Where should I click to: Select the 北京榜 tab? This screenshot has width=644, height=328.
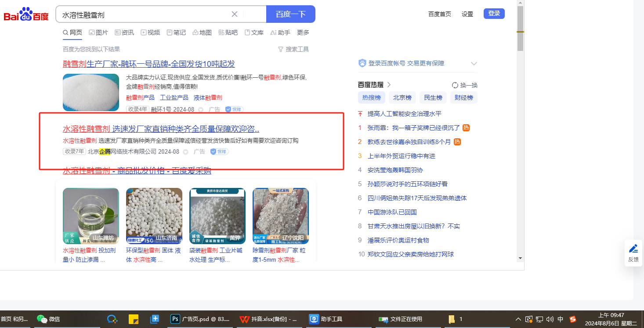pos(402,97)
